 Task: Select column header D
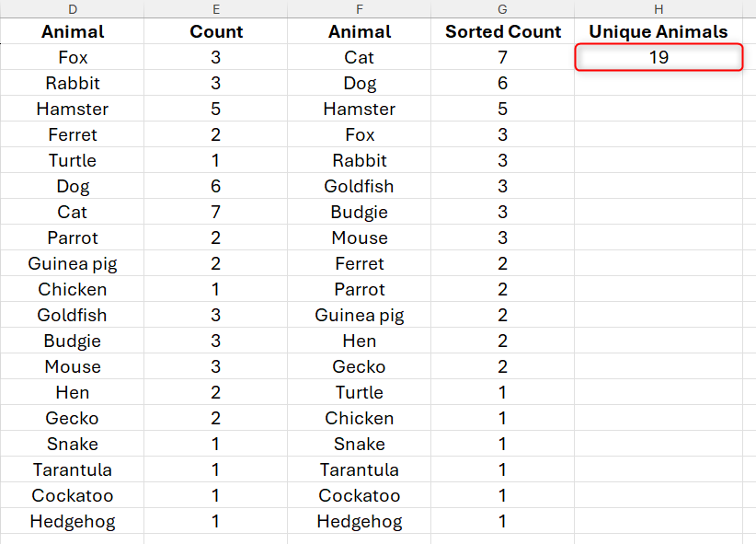(x=72, y=9)
